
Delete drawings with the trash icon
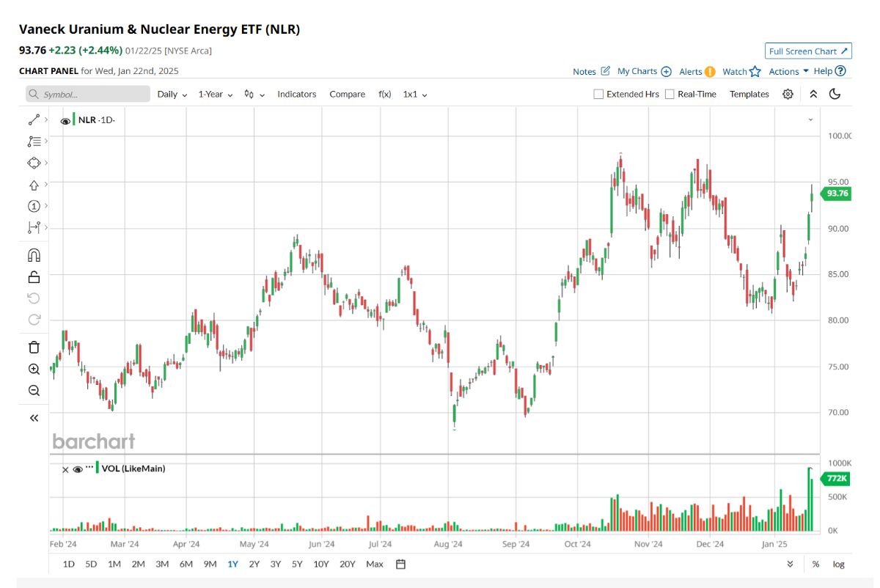tap(34, 347)
